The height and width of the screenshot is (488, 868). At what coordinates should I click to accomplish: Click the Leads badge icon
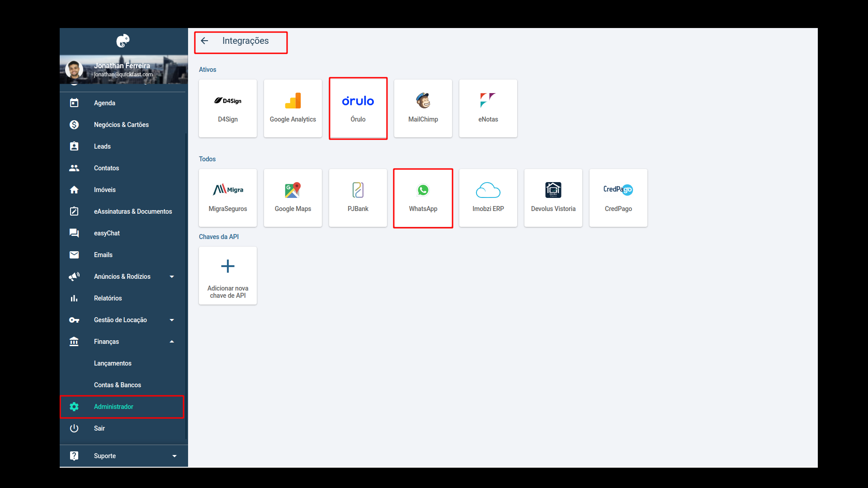(x=74, y=146)
